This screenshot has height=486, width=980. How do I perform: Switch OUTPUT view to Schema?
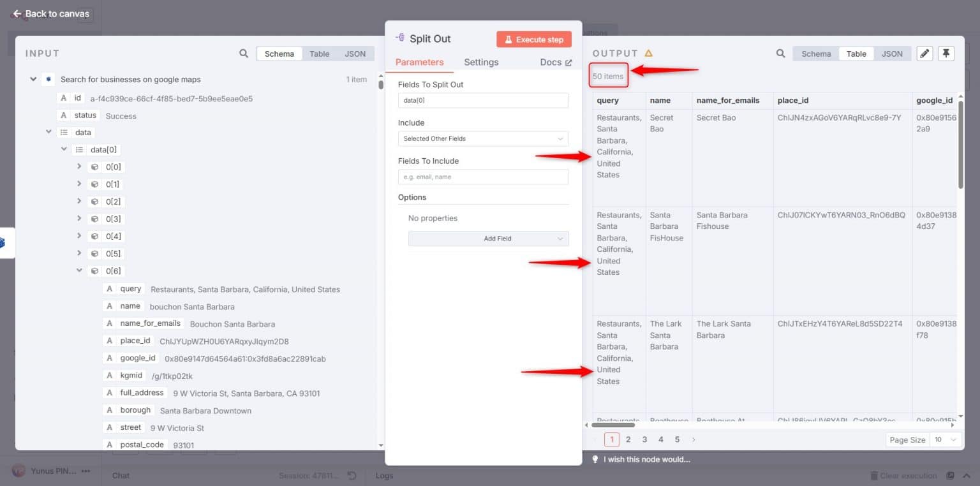(816, 54)
